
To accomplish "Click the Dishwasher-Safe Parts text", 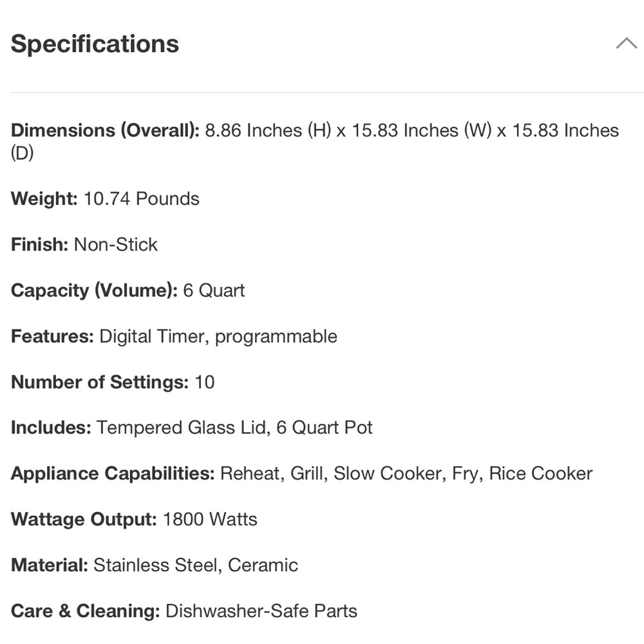I will pos(261,611).
